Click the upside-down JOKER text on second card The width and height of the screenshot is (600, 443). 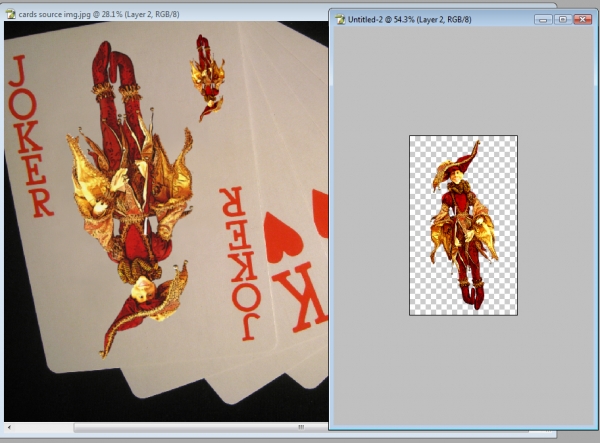239,264
